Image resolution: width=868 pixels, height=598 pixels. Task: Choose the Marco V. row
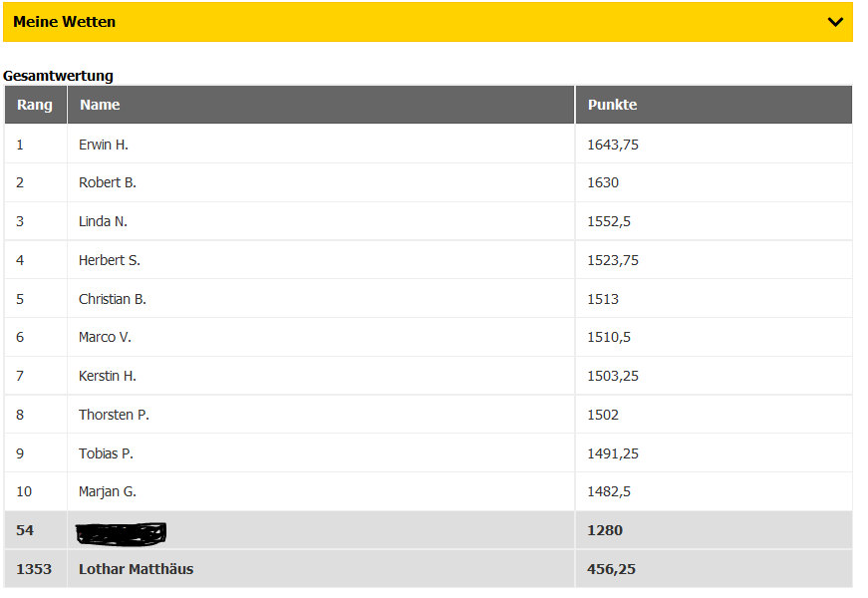pyautogui.click(x=428, y=337)
